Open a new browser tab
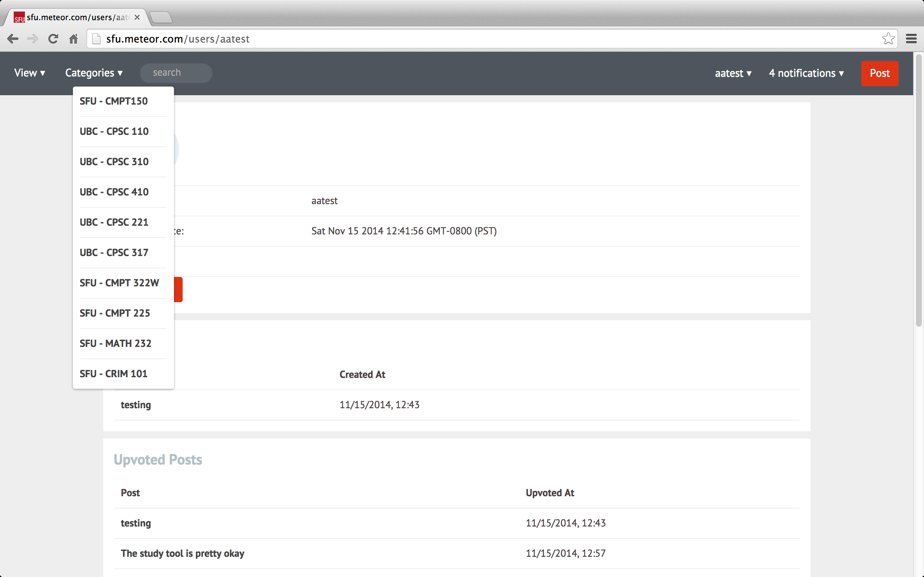 tap(161, 18)
